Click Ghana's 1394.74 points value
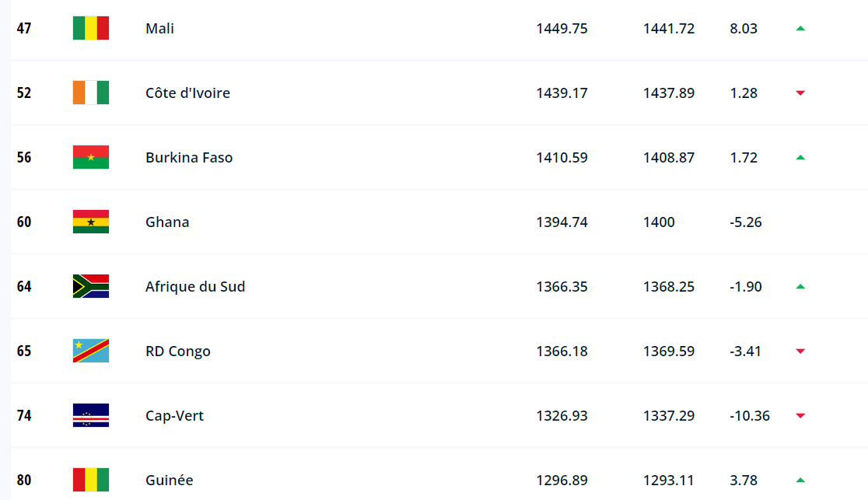 tap(562, 222)
